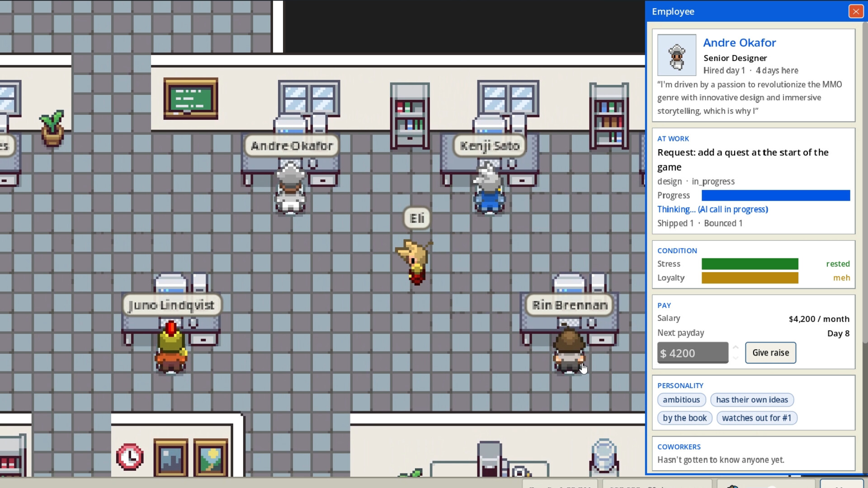Screen dimensions: 868x488
Task: Click the yellow Loyalty bar
Action: (x=750, y=278)
